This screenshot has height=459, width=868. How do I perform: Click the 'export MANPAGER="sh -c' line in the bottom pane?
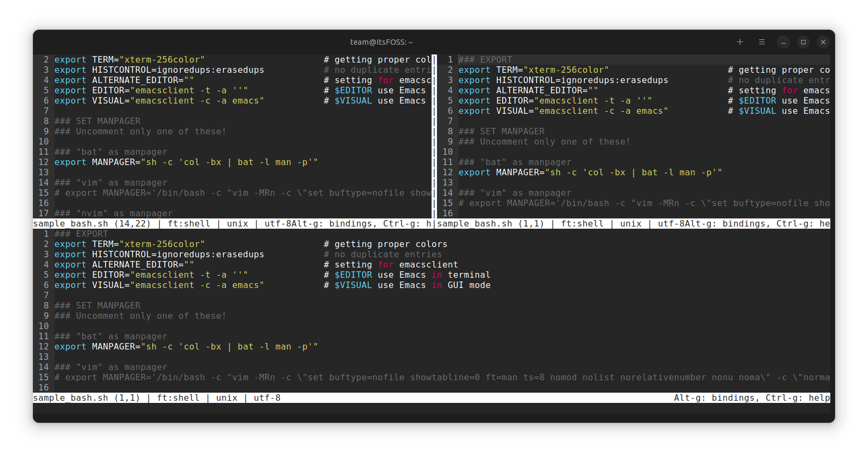pos(186,347)
